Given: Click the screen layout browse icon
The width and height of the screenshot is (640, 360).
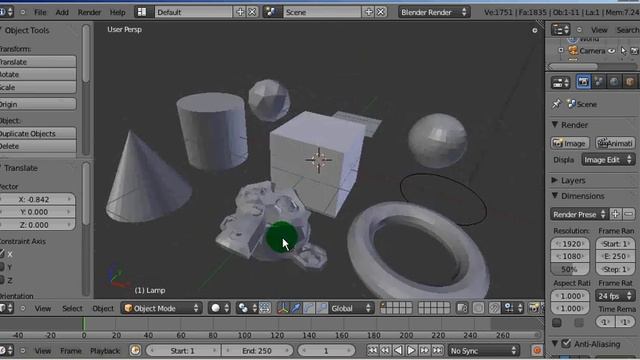Looking at the screenshot, I should click(142, 12).
